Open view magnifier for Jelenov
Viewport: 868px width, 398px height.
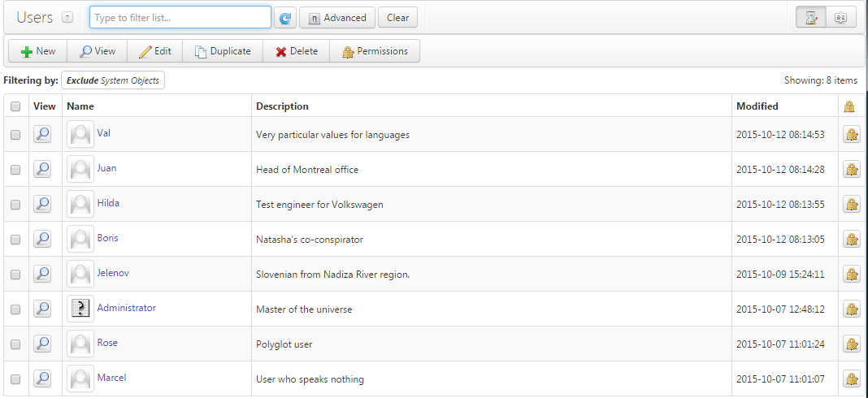pos(42,274)
